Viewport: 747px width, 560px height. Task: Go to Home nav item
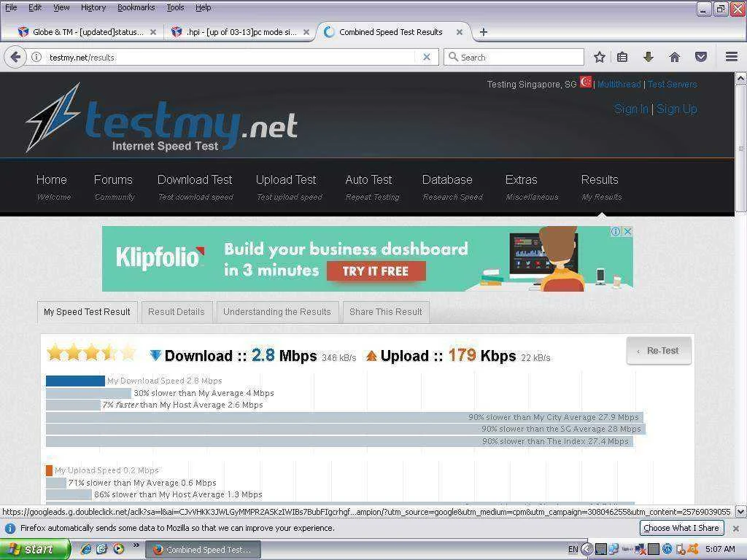pyautogui.click(x=53, y=187)
